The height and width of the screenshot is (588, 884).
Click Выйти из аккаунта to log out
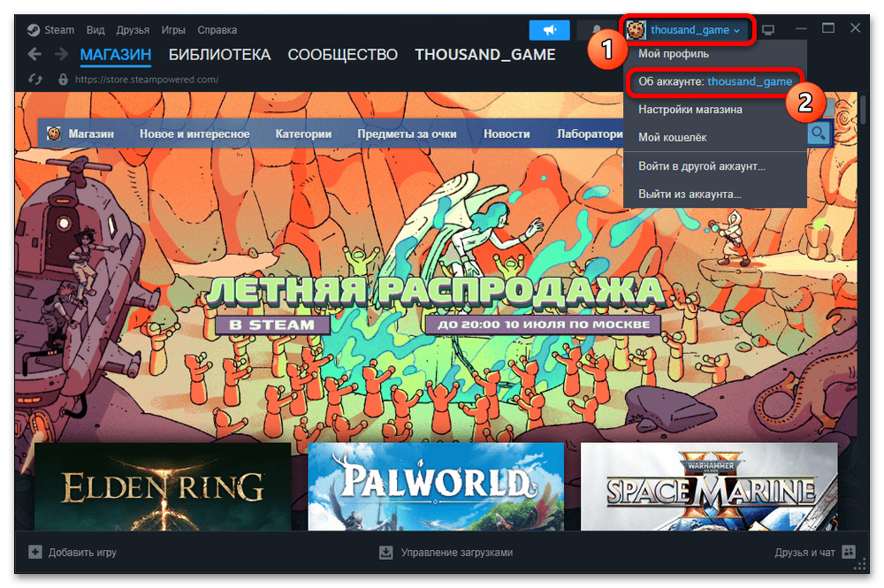point(690,193)
